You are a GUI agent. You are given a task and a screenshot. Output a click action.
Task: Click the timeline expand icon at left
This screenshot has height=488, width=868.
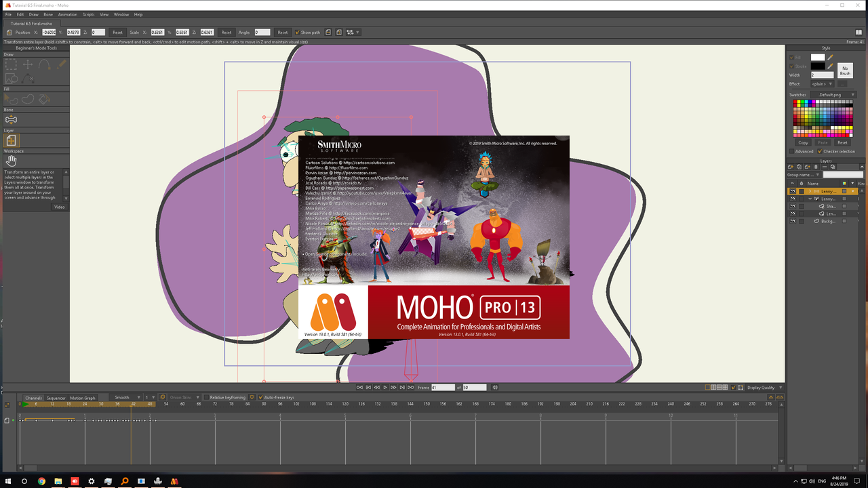tap(7, 405)
